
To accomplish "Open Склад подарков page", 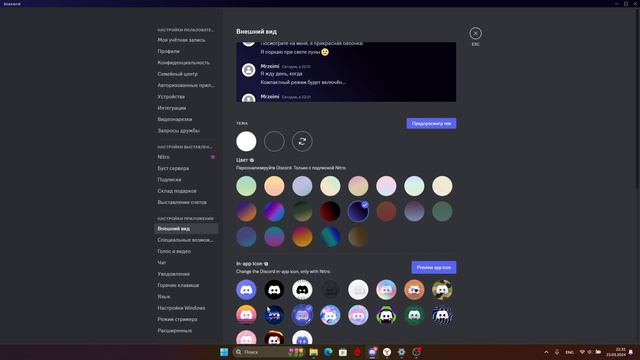I will 186,191.
